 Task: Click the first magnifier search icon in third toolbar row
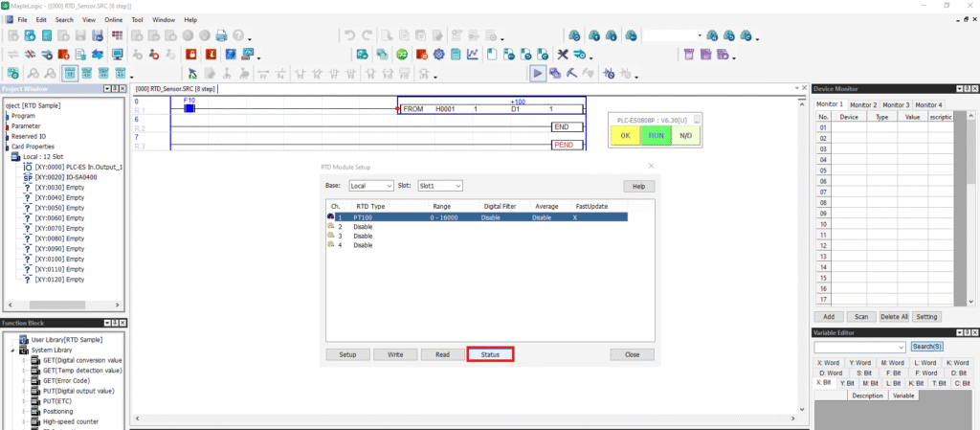32,74
